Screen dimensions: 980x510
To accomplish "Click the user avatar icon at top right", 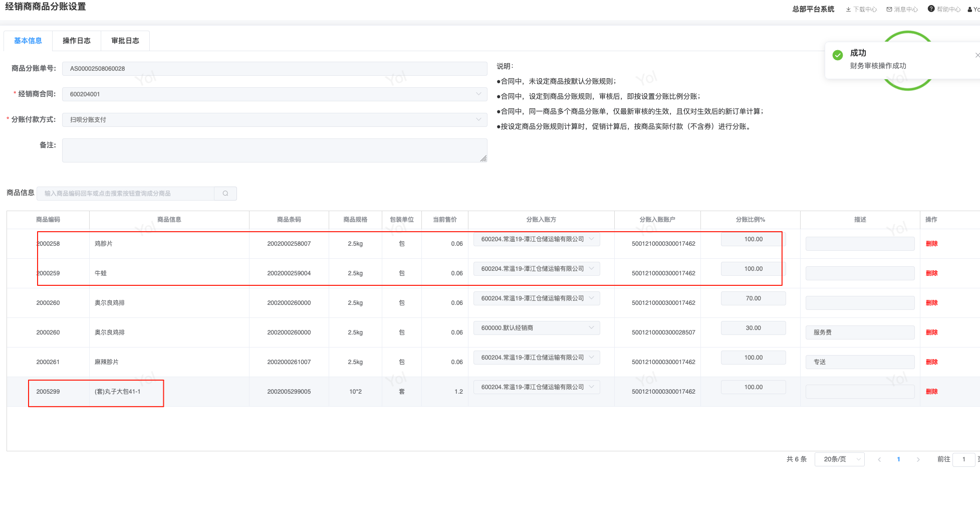I will point(970,10).
